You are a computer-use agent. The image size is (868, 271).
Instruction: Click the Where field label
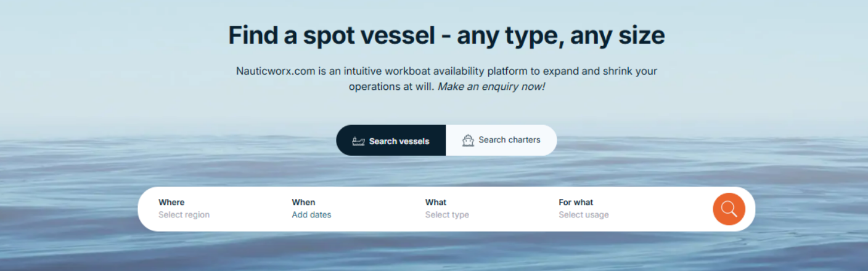(x=171, y=202)
